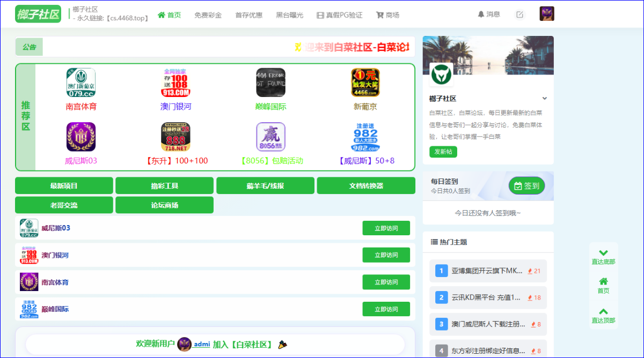Viewport: 644px width, 358px height.
Task: Open the 消息 bell notifications
Action: 489,14
